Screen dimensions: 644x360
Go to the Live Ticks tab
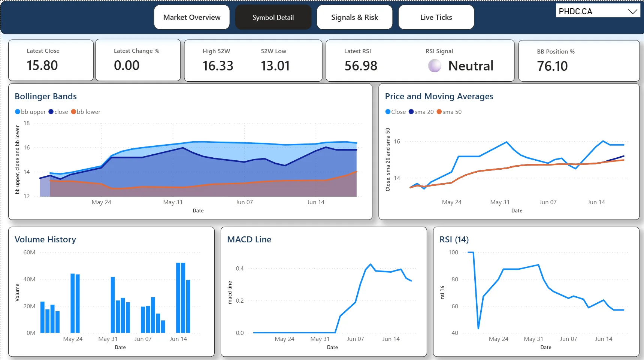pyautogui.click(x=436, y=17)
